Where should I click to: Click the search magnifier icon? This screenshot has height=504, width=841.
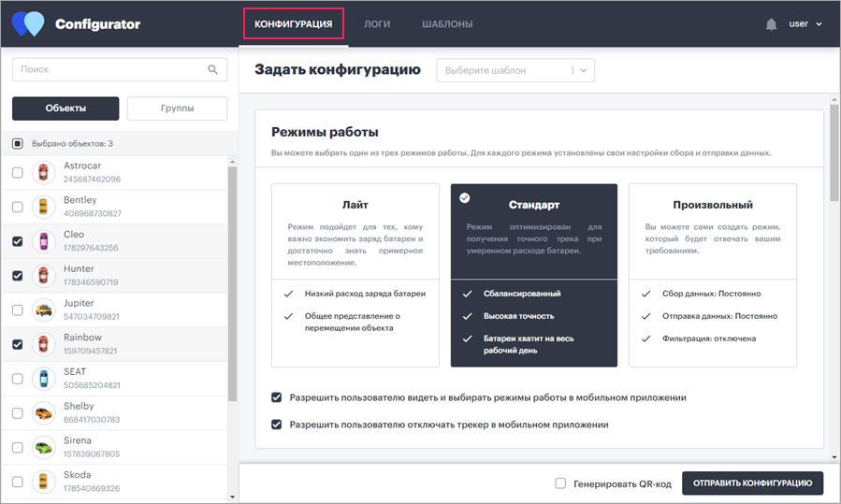pyautogui.click(x=213, y=70)
